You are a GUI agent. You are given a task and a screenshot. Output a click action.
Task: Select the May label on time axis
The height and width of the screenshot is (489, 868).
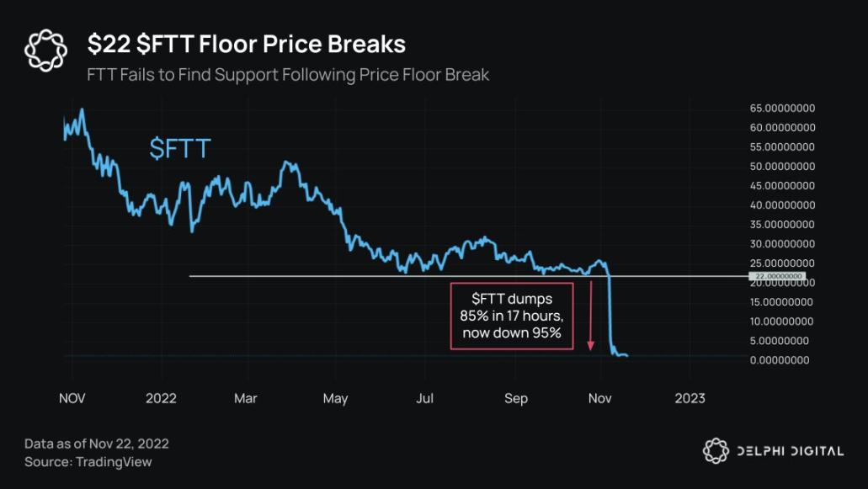click(335, 399)
